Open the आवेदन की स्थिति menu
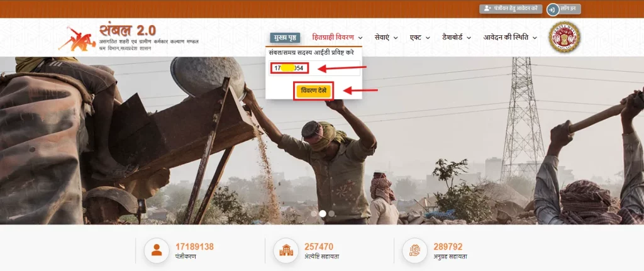 click(x=509, y=38)
